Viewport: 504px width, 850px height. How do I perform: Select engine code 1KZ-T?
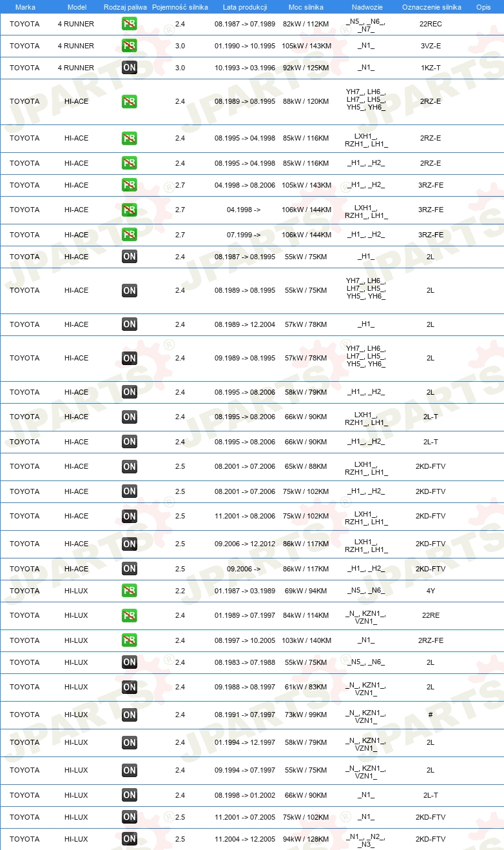(431, 68)
